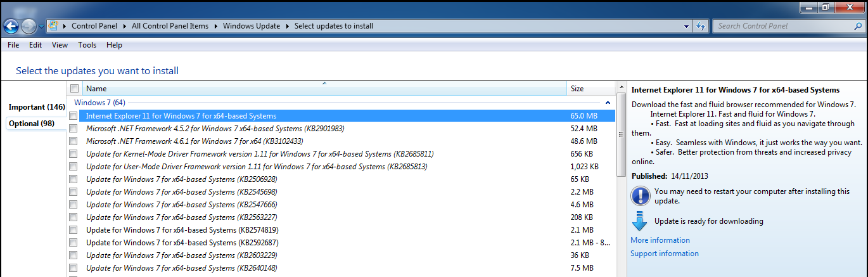Click the 1,023 KB size value

584,167
